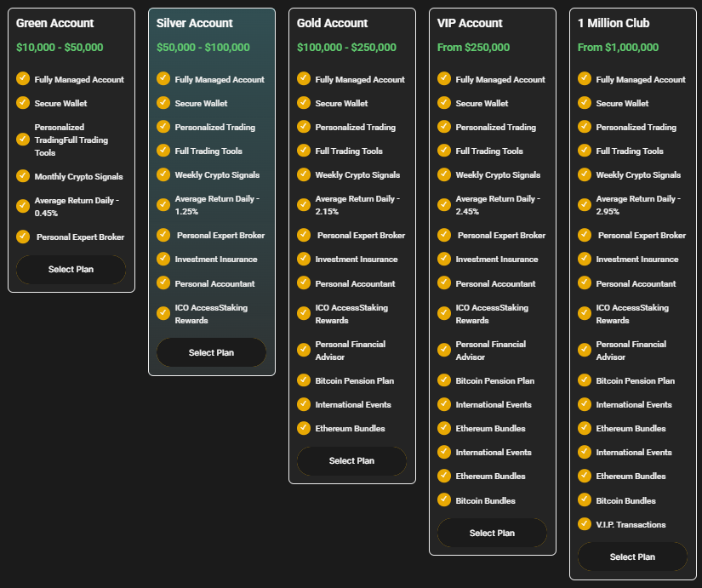702x588 pixels.
Task: Click check icon for Average Return Daily 2.95%
Action: click(585, 204)
